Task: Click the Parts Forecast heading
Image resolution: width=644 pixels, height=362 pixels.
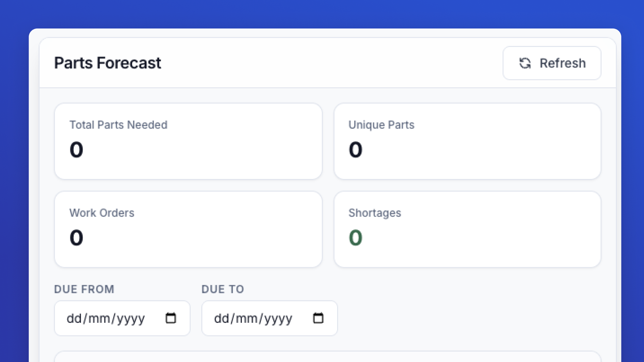Action: 108,63
